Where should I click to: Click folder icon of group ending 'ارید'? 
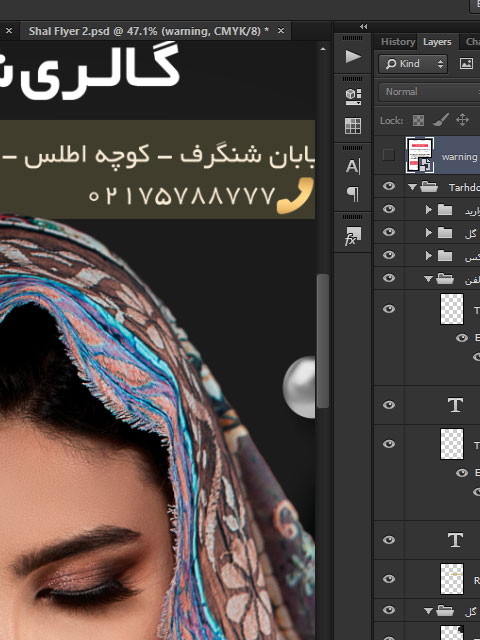[x=445, y=210]
